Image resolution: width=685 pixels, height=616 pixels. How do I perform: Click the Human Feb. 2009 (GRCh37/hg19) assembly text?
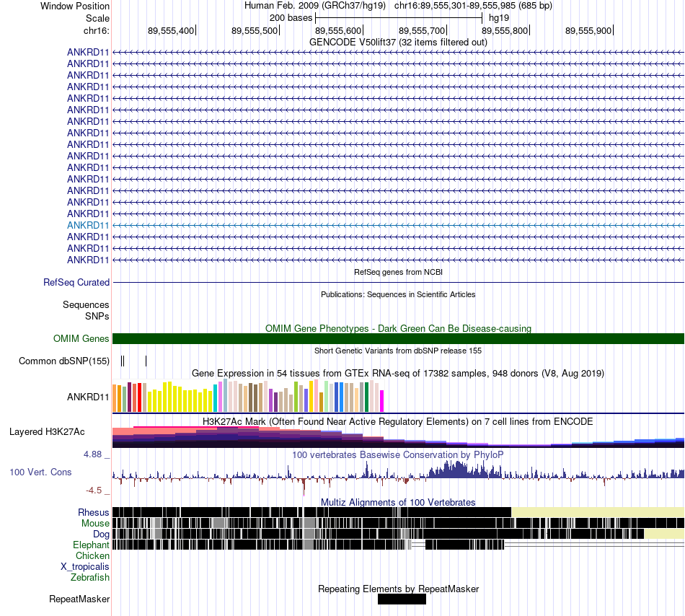[x=315, y=6]
